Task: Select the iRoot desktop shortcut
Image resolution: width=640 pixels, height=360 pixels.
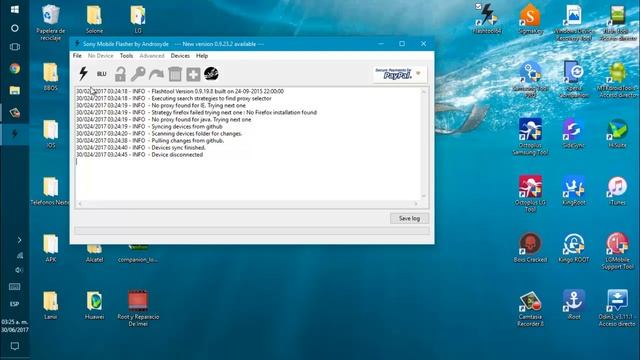Action: pos(573,304)
